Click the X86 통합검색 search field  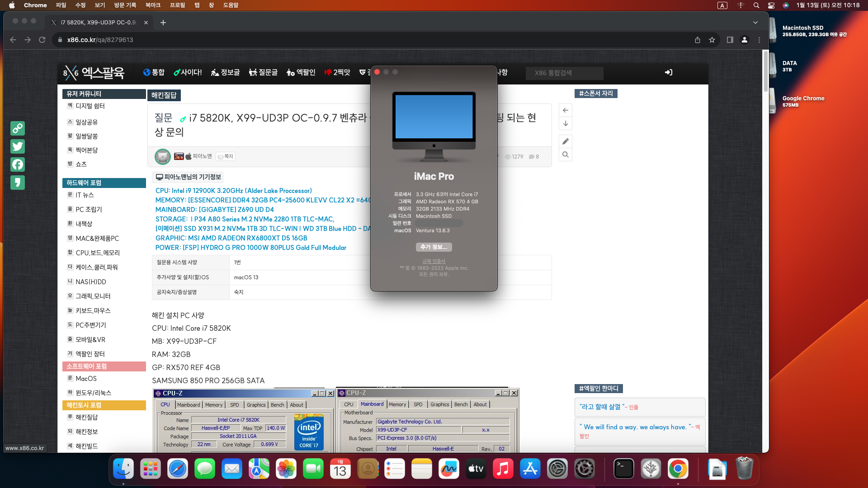[x=564, y=73]
